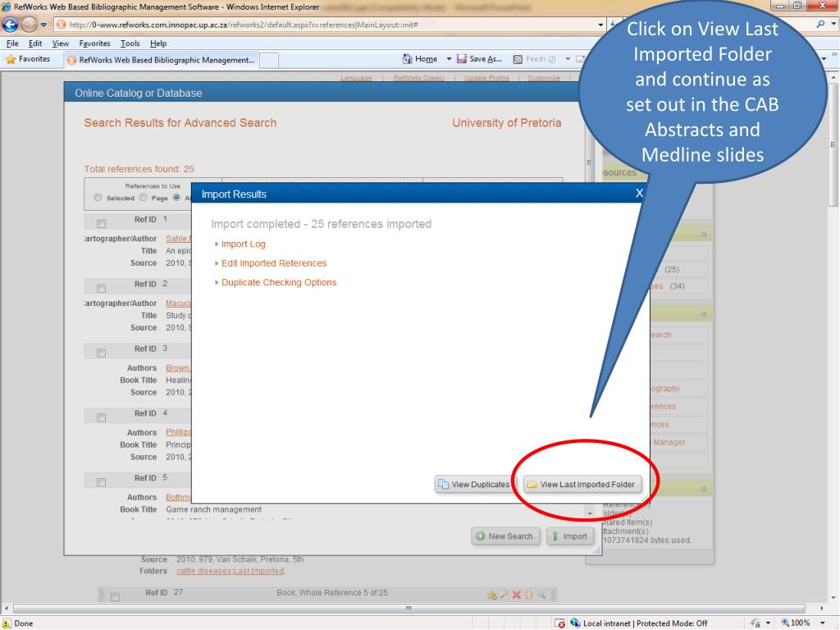
Task: Open a new blank browser tab
Action: [269, 61]
